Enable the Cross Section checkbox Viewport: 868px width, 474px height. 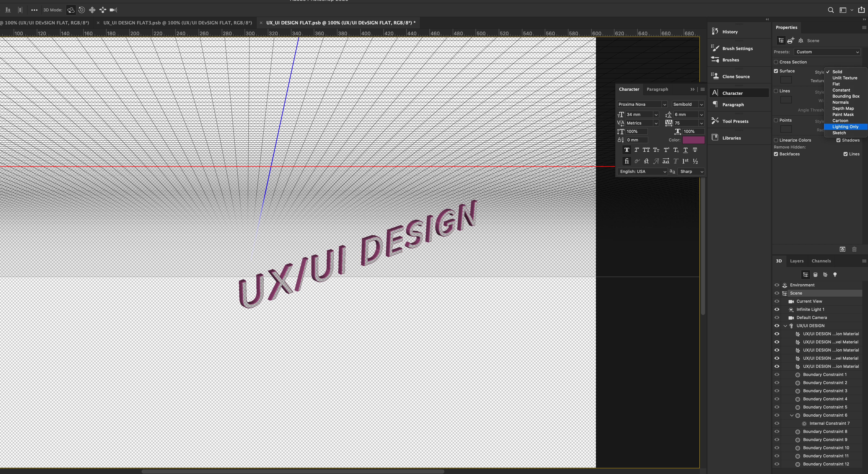776,62
